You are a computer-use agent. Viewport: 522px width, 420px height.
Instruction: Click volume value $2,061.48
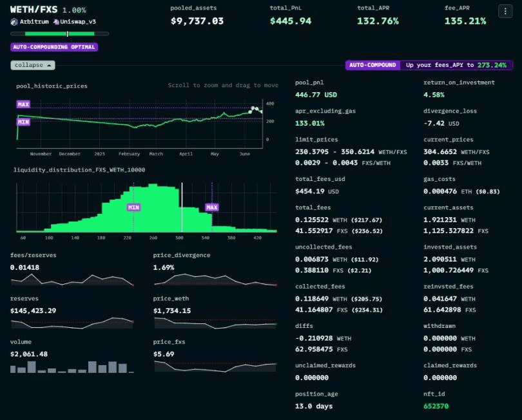pyautogui.click(x=29, y=354)
